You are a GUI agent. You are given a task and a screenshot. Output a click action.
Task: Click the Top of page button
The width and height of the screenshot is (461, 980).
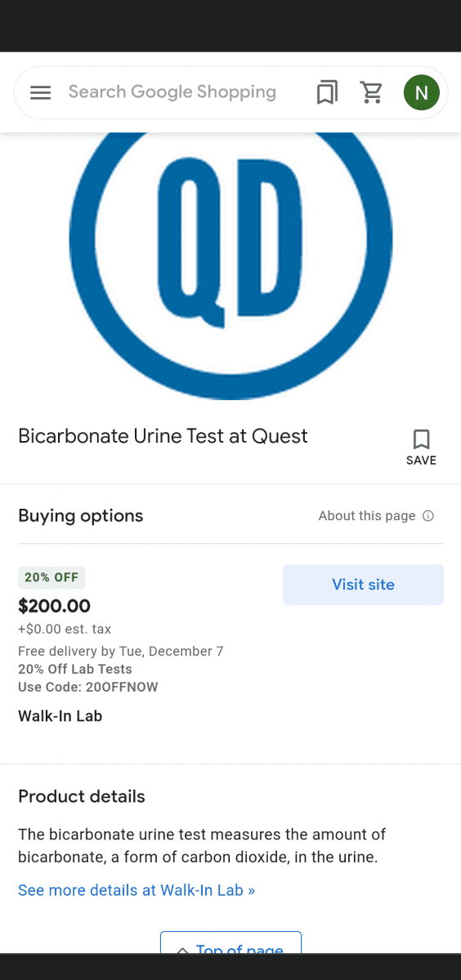pyautogui.click(x=230, y=942)
